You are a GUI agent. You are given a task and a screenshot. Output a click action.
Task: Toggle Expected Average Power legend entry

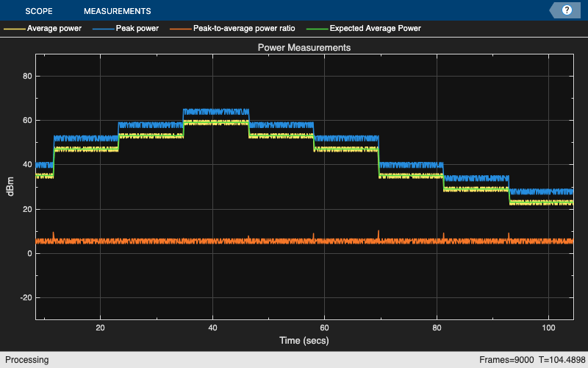376,28
